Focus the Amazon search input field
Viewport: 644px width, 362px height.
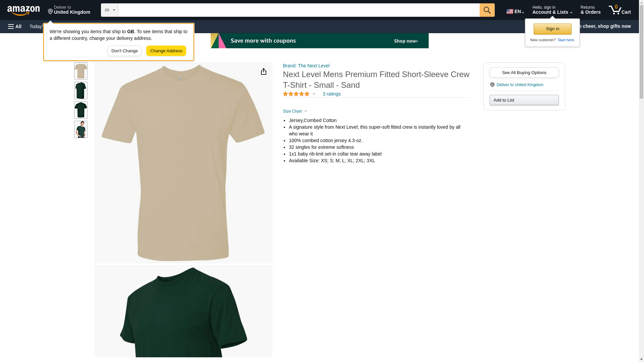coord(299,10)
